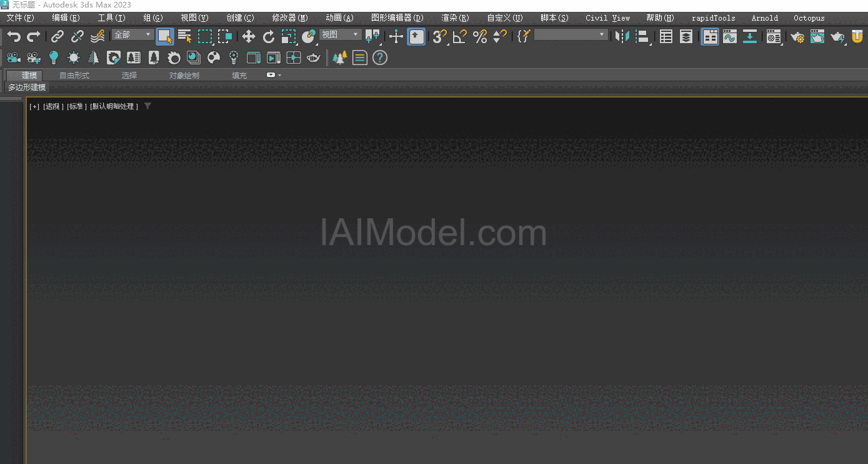Click the orange U icon at toolbar end
Screen dimensions: 868x464
click(857, 36)
